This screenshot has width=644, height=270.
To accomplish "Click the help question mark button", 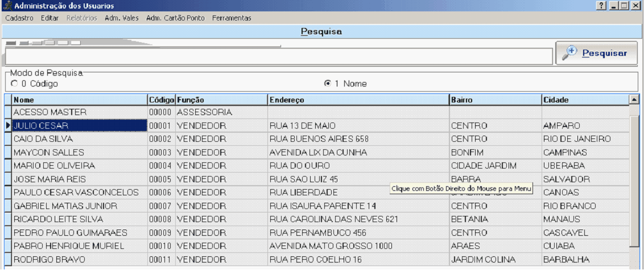I will coord(601,5).
